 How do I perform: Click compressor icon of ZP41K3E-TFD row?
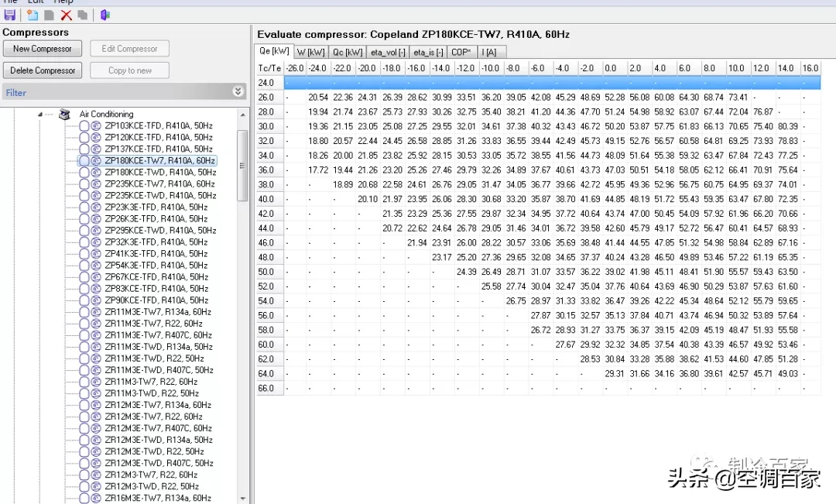pyautogui.click(x=96, y=254)
